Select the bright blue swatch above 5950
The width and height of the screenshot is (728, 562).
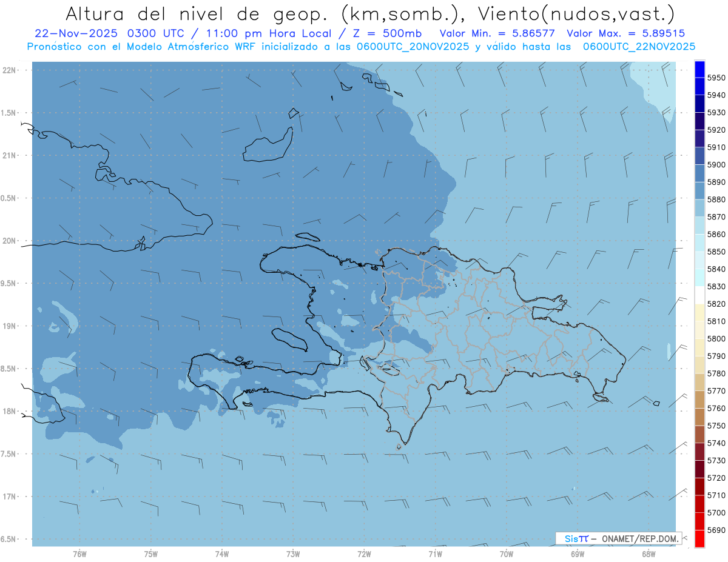coord(699,69)
